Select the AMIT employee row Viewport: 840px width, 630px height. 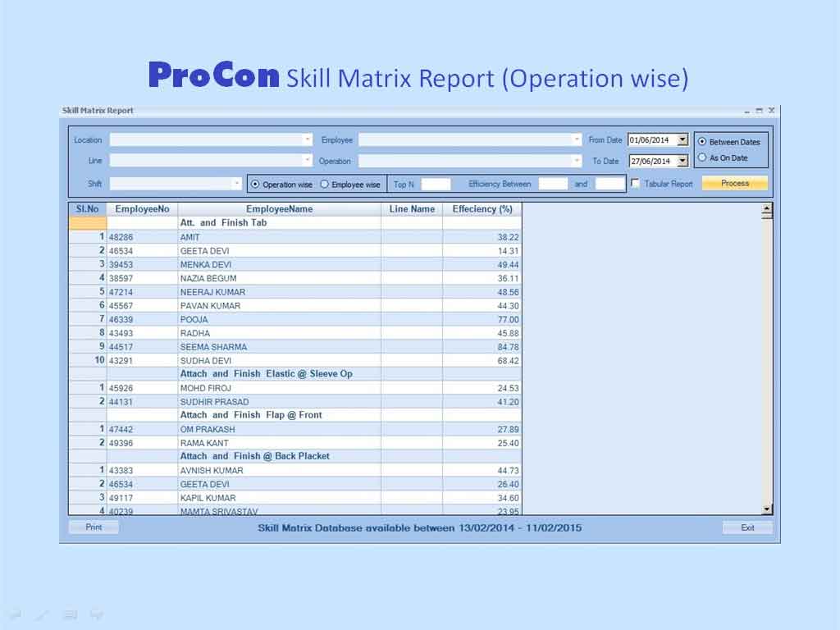pyautogui.click(x=295, y=237)
